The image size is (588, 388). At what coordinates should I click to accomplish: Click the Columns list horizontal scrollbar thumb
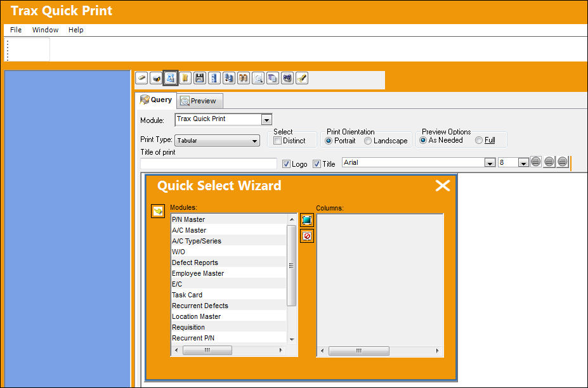click(359, 351)
